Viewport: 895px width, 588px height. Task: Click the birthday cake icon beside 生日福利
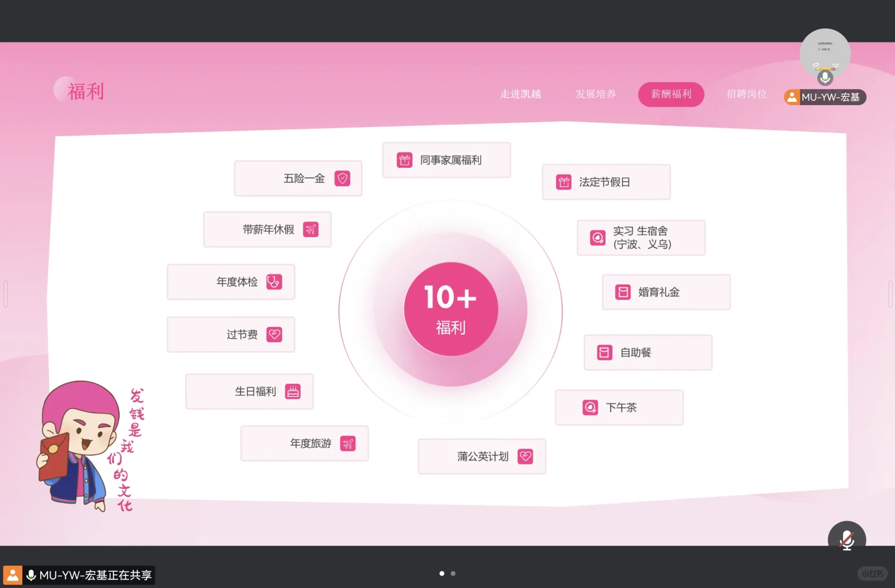coord(293,391)
